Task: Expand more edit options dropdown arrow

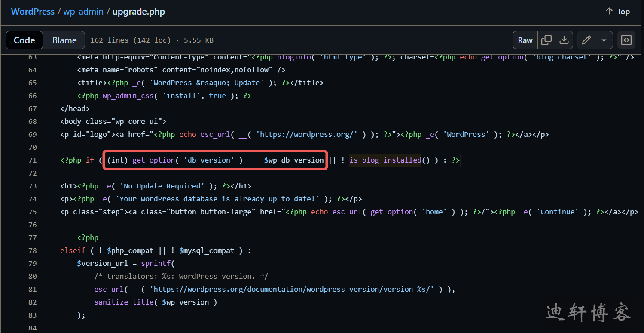Action: pyautogui.click(x=604, y=40)
